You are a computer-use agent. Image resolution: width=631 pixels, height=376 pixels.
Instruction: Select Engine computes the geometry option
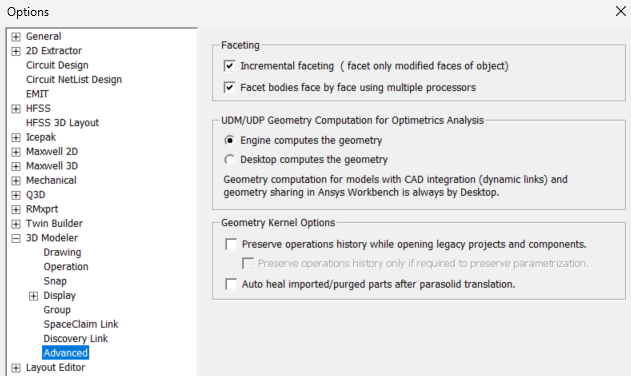click(x=229, y=140)
